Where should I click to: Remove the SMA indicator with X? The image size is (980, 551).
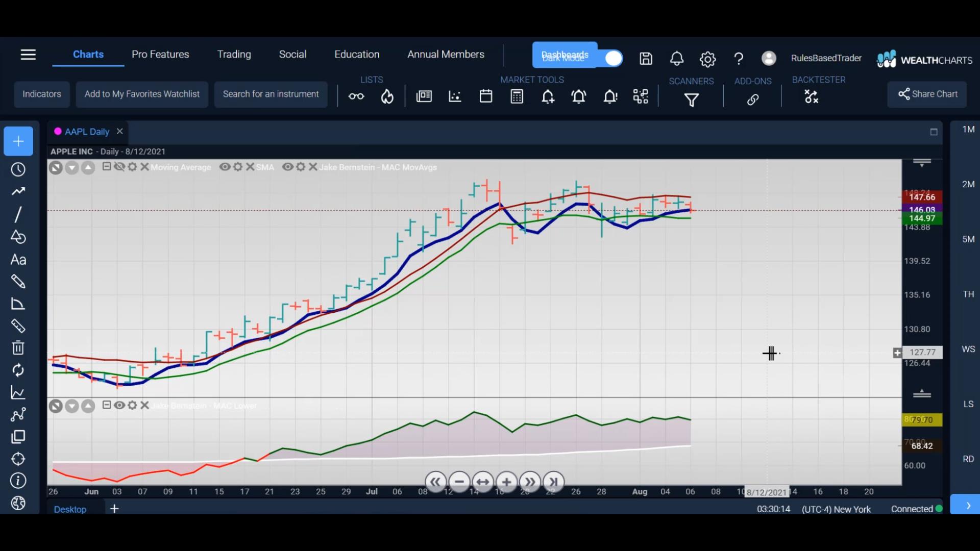[250, 167]
